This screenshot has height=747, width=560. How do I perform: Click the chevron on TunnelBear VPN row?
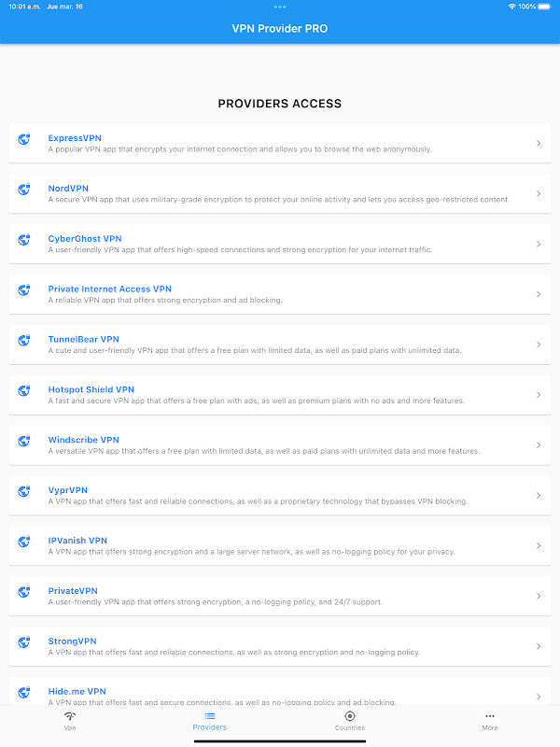[x=539, y=345]
